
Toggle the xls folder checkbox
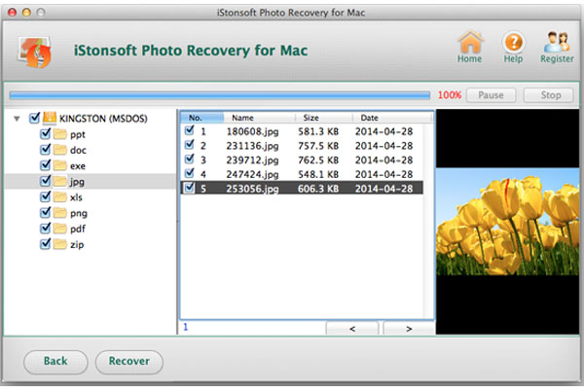45,196
